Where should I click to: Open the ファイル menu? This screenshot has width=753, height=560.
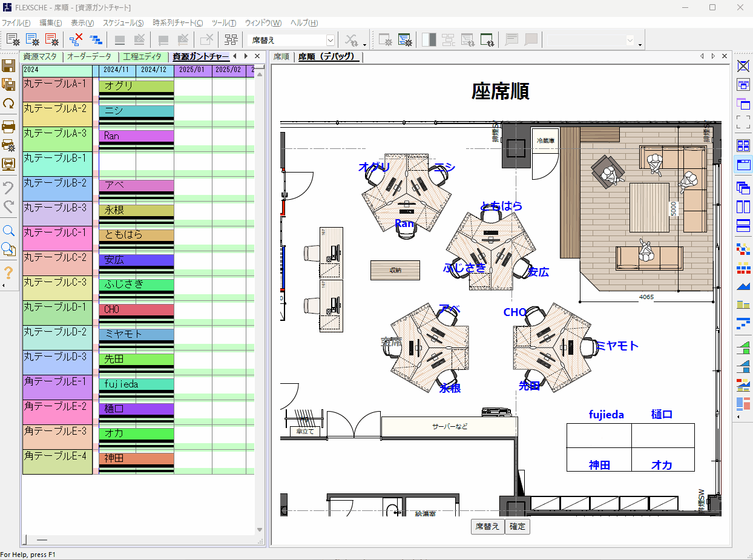point(16,23)
